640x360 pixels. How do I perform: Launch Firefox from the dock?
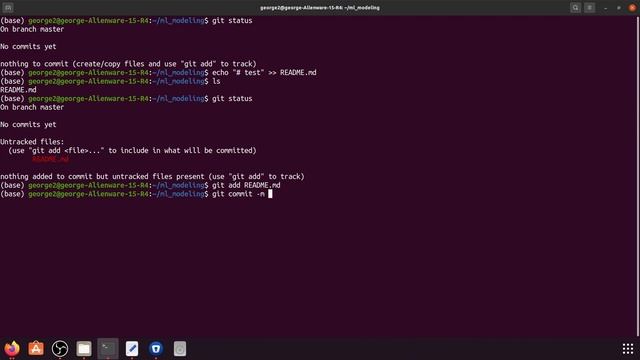[x=12, y=349]
